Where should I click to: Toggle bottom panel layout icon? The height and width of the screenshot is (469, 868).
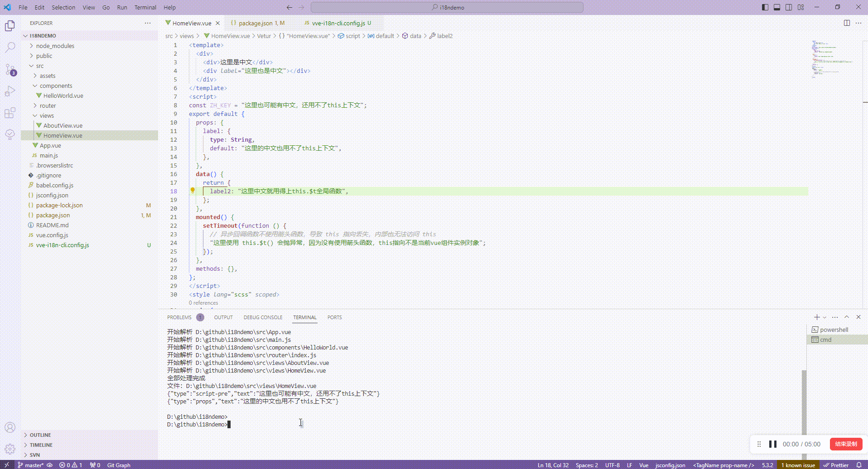[x=777, y=7]
